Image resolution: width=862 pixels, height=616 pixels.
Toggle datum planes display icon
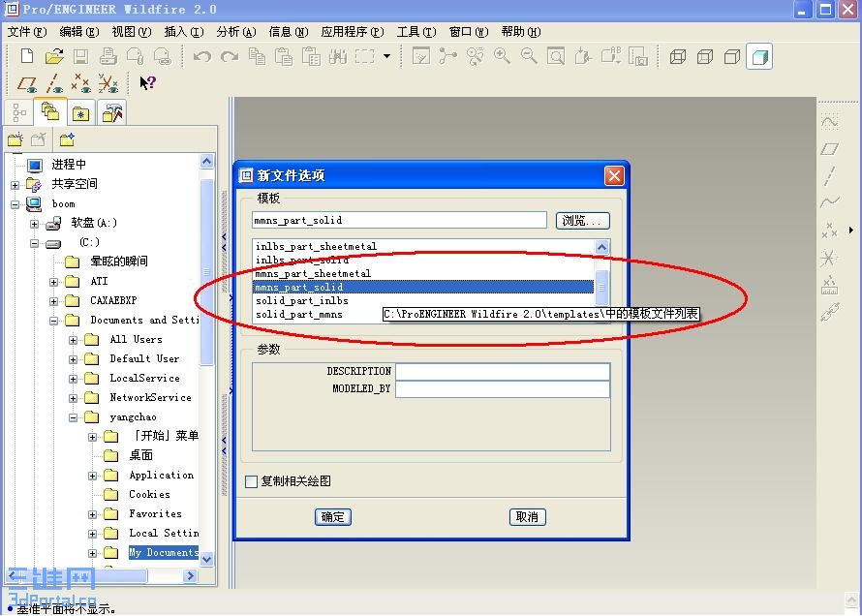[x=26, y=83]
